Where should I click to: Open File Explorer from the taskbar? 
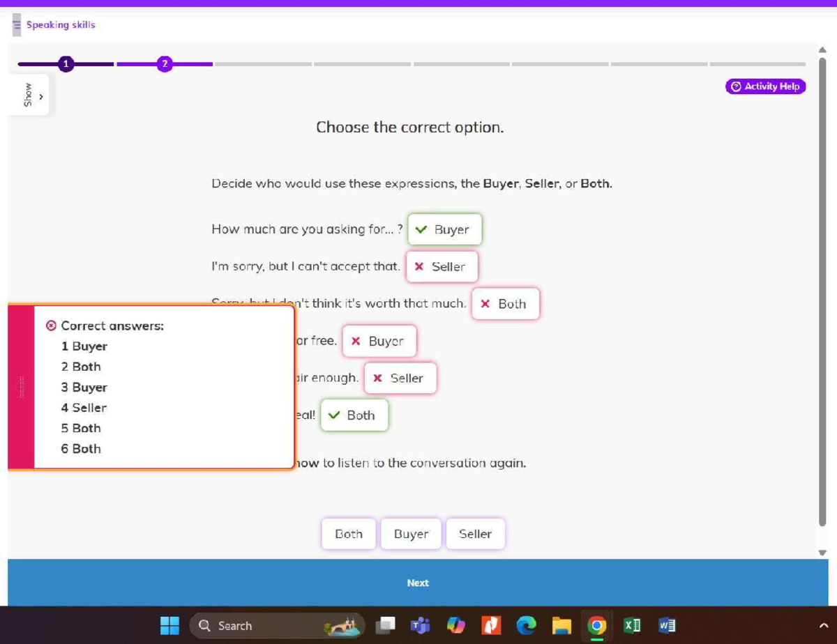[561, 625]
